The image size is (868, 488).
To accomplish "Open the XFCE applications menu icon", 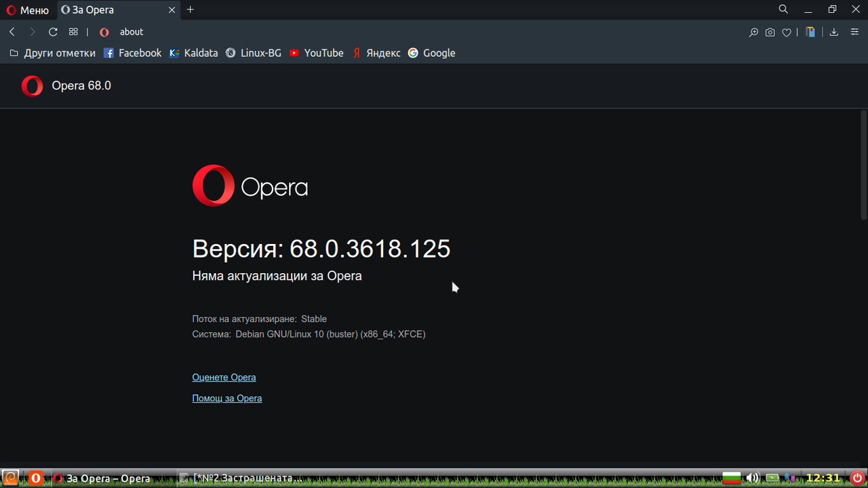I will (10, 478).
